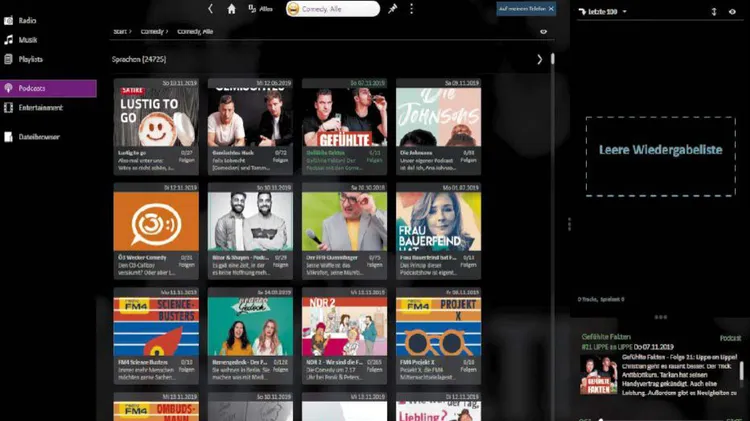Select Podcasts in the sidebar
This screenshot has height=421, width=750.
coord(48,89)
